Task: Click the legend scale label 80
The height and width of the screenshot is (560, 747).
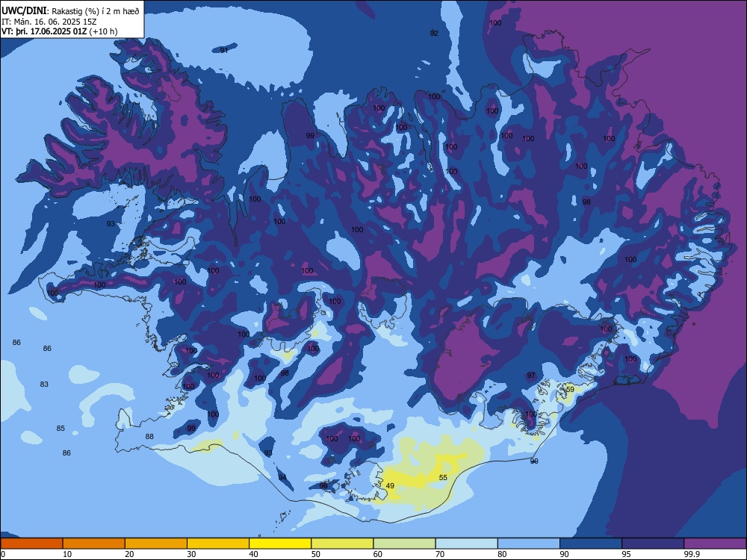Action: click(x=502, y=554)
